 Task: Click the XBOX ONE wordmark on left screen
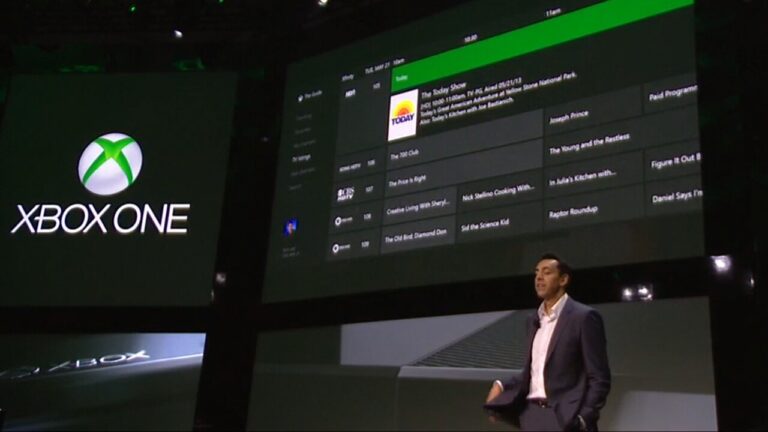tap(100, 219)
